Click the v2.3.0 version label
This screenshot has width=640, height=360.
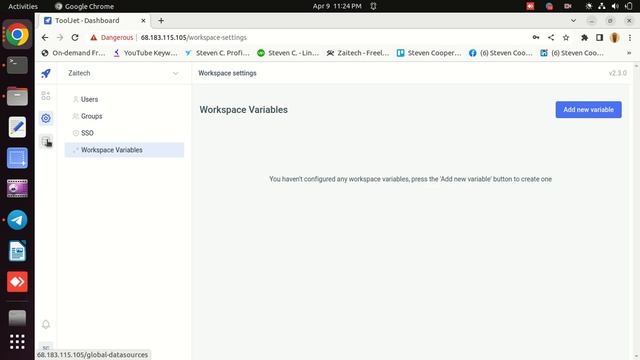pyautogui.click(x=618, y=73)
